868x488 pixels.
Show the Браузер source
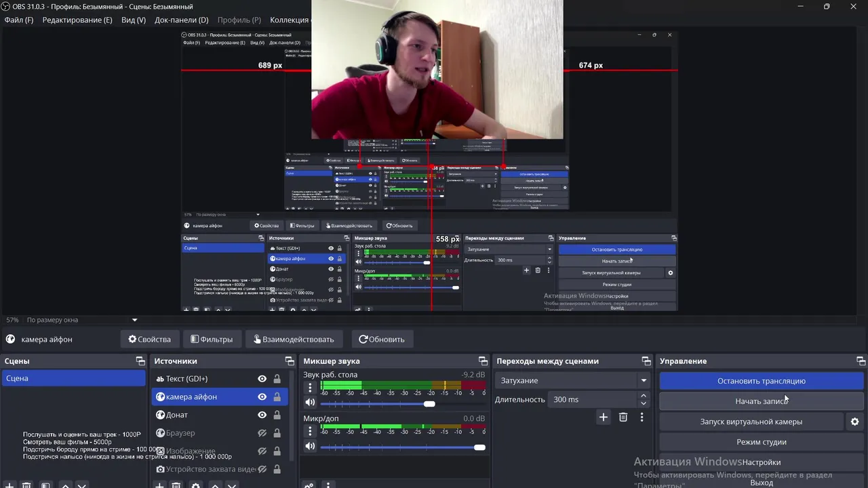point(262,433)
